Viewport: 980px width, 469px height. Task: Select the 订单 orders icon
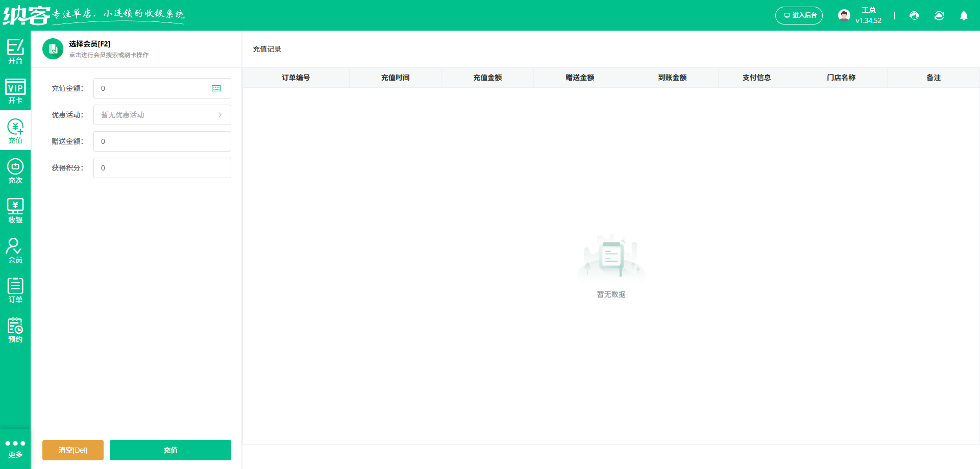15,289
